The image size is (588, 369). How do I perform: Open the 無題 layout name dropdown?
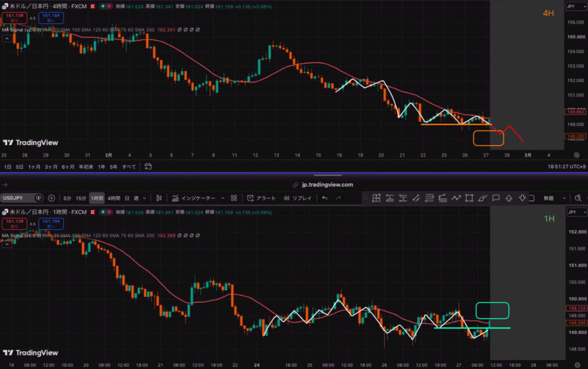pos(554,198)
